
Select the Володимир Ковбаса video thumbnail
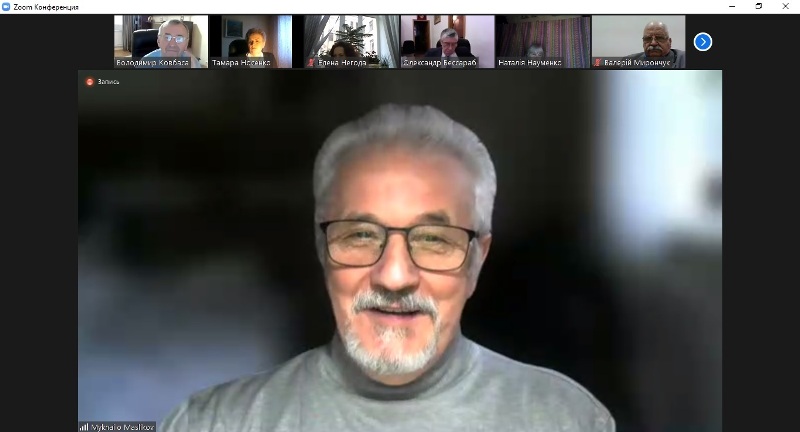coord(161,41)
